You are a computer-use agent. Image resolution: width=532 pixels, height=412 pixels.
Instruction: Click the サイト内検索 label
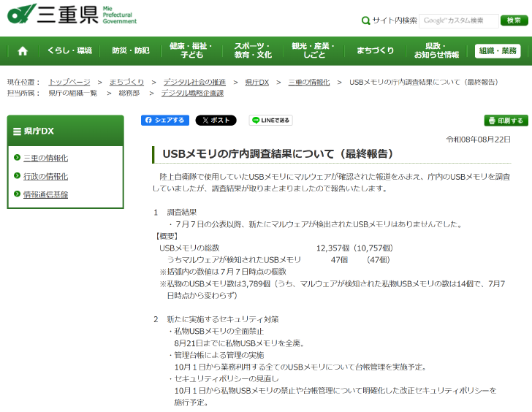click(395, 20)
